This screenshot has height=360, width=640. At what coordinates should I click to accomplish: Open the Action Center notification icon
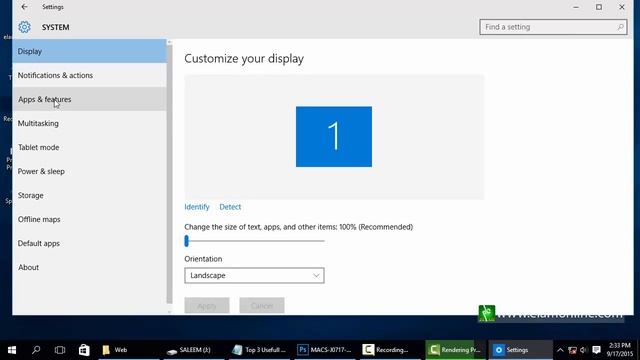[x=596, y=350]
